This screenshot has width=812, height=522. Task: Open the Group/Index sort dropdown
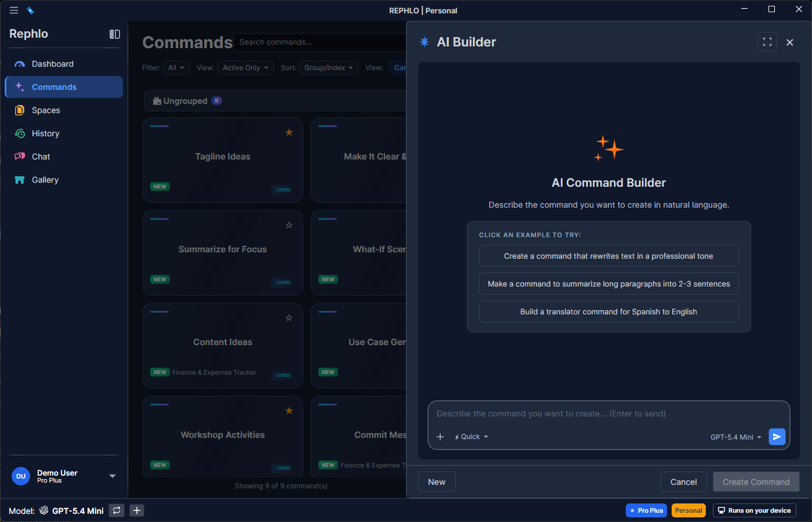pyautogui.click(x=329, y=68)
